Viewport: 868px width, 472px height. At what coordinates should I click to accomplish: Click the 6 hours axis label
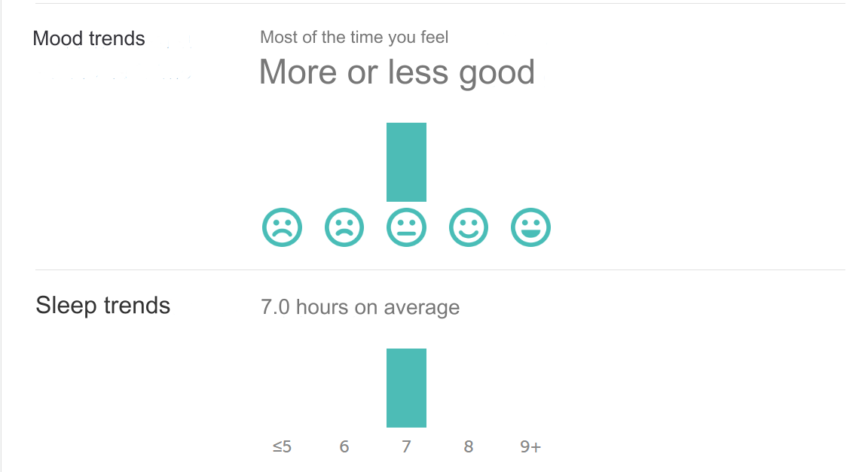(344, 447)
